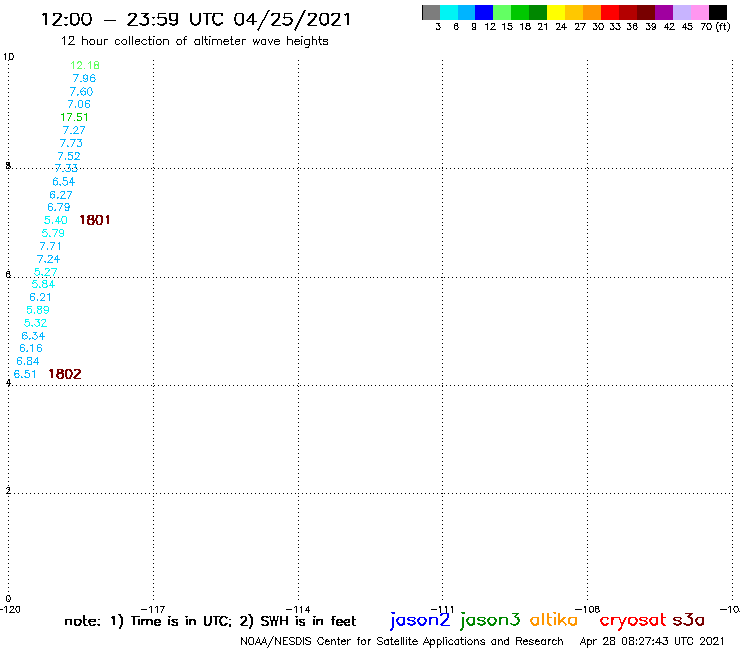Click the 6.54 wave height value
740x650 pixels.
coord(63,181)
